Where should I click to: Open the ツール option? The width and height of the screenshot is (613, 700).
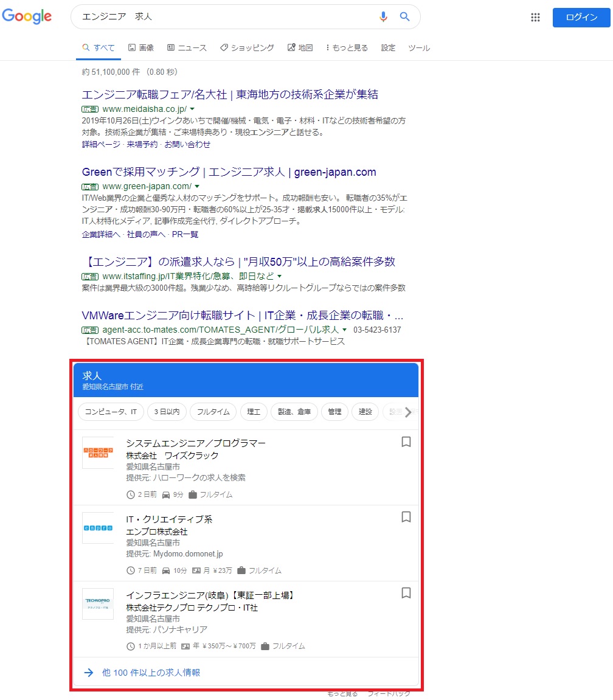(419, 48)
